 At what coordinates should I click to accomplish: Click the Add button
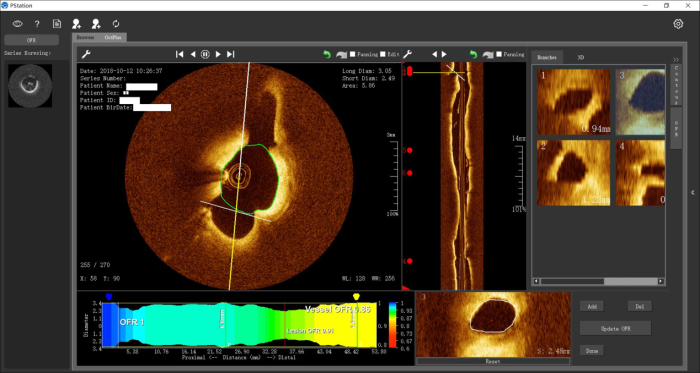tap(592, 307)
